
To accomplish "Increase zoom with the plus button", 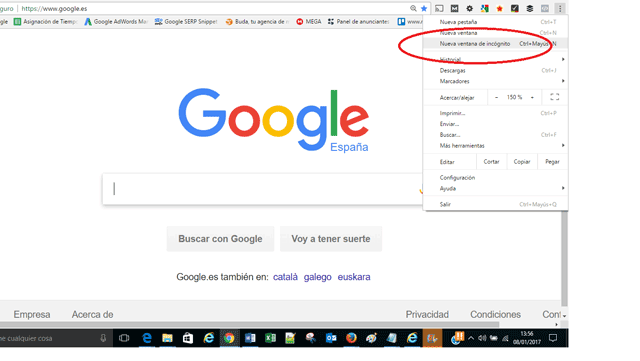I will [x=532, y=97].
